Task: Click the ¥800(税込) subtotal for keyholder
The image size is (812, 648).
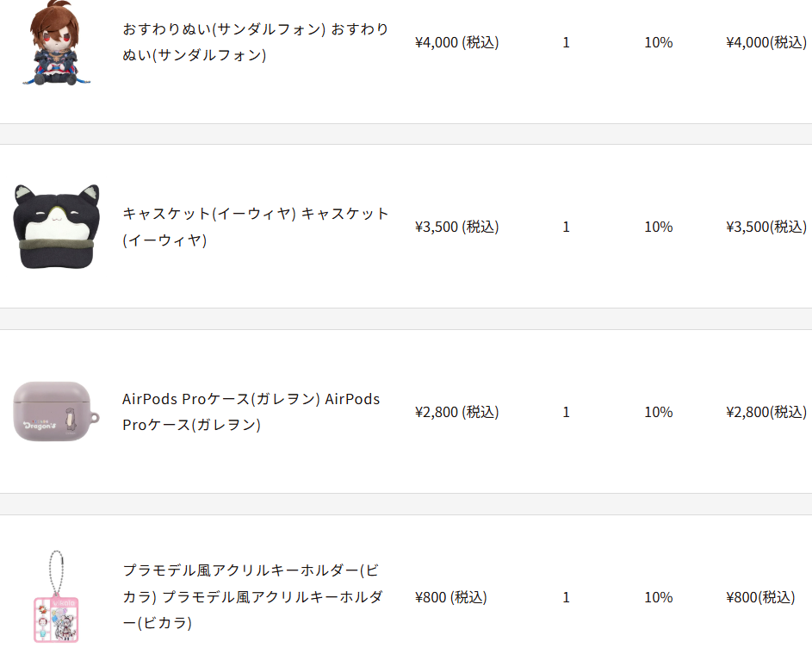Action: (760, 597)
